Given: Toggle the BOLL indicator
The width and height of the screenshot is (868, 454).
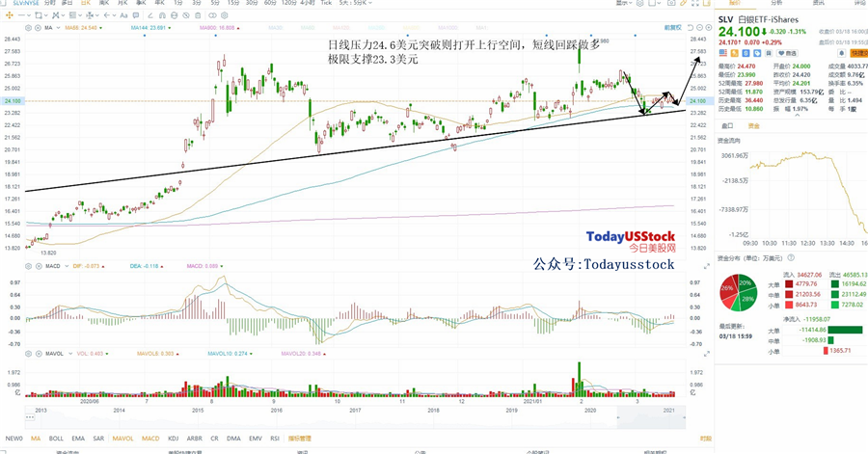Looking at the screenshot, I should [56, 439].
